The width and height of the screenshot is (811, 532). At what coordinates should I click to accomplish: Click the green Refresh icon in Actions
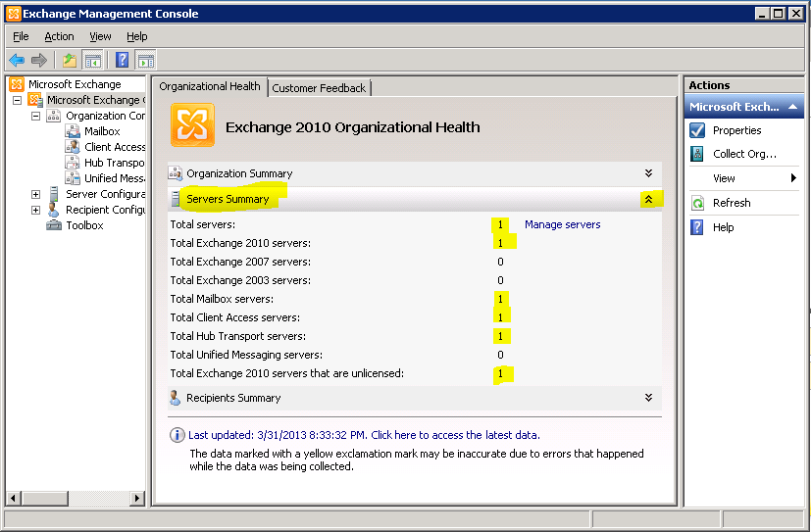[x=697, y=203]
